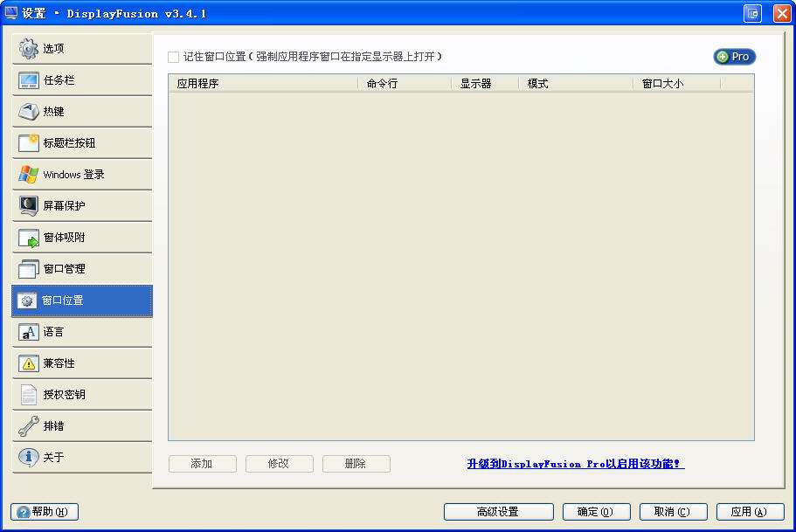The image size is (796, 532).
Task: Click the gear window icon for 窗口位置
Action: pos(27,301)
